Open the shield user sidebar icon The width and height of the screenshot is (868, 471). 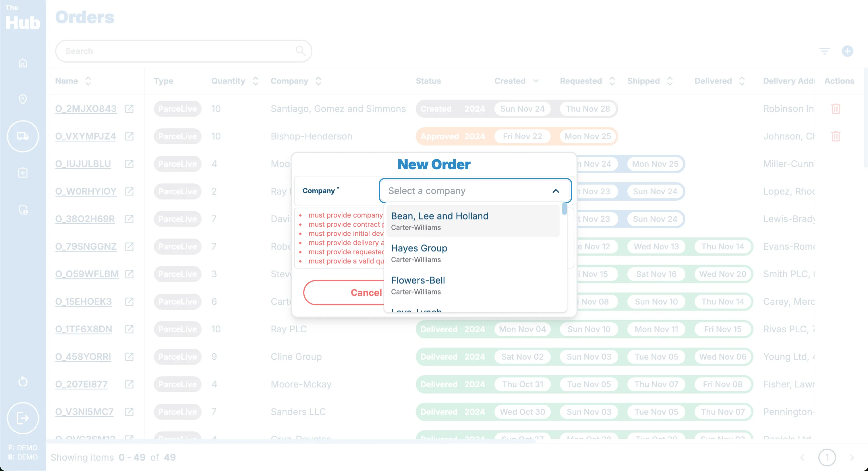[x=23, y=210]
